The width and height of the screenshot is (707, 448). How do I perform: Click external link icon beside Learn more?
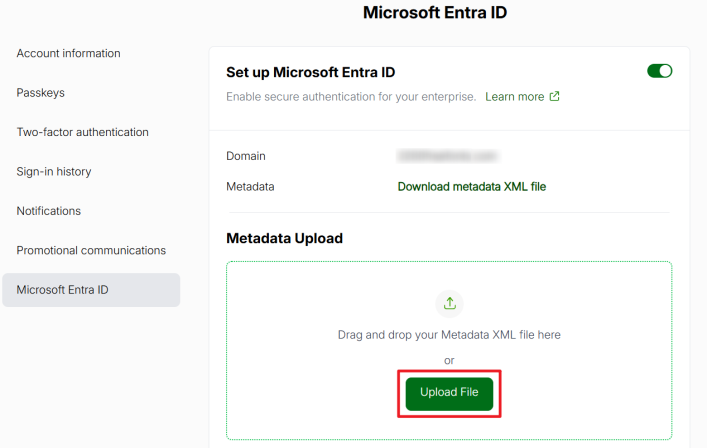coord(554,97)
